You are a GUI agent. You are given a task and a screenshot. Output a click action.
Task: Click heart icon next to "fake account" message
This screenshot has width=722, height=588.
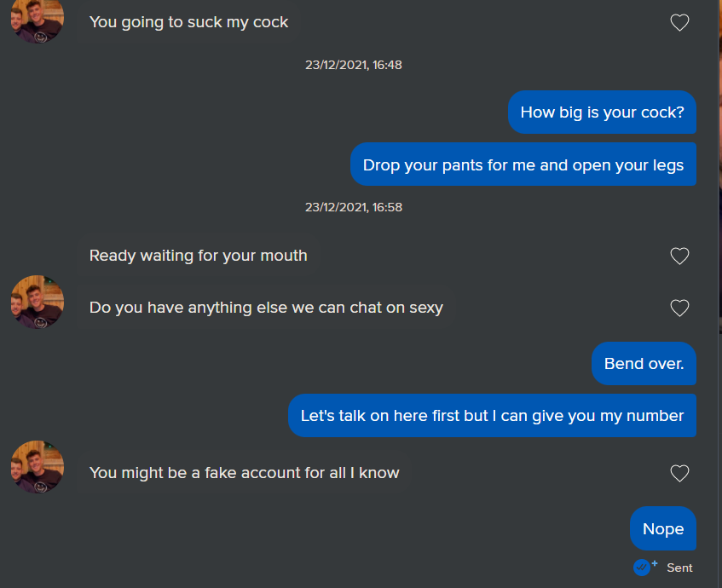coord(679,473)
